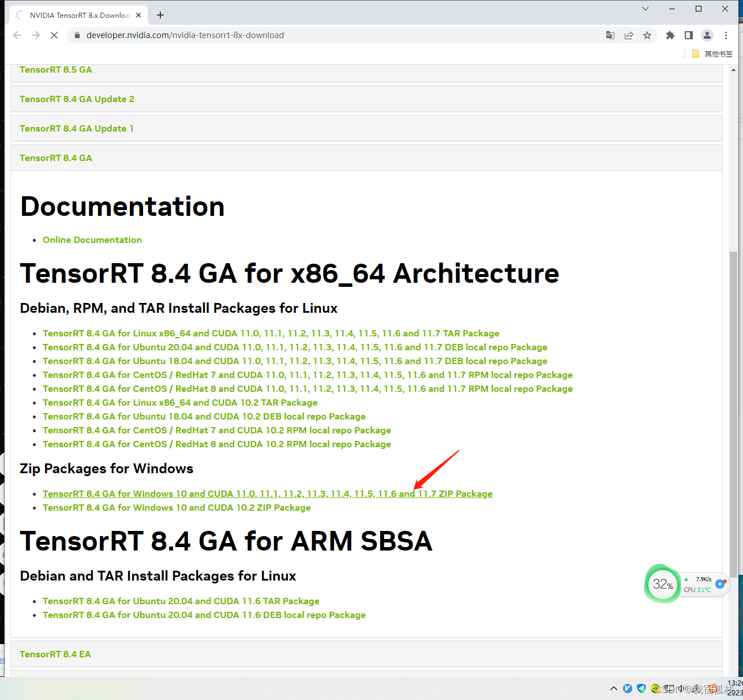Open the blue shield security tray icon

point(641,688)
